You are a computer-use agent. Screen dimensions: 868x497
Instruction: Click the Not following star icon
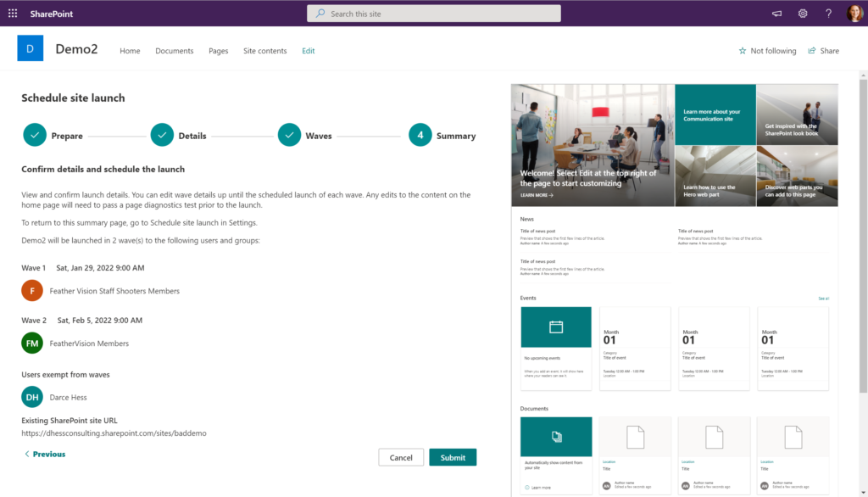[x=743, y=50]
